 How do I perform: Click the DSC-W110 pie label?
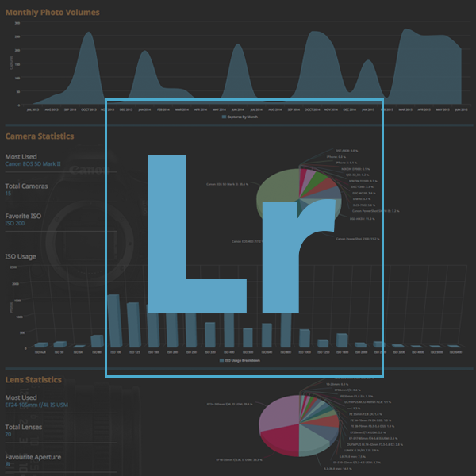coord(364,193)
